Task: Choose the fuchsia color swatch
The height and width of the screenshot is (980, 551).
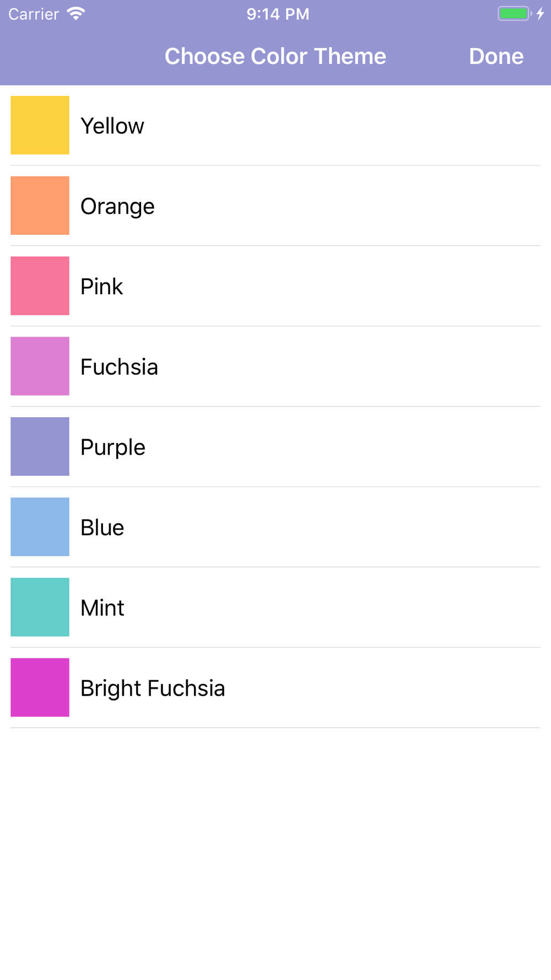Action: coord(40,366)
